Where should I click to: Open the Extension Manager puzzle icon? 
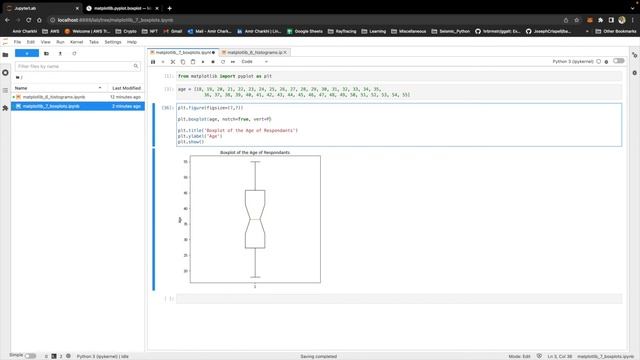coord(5,108)
